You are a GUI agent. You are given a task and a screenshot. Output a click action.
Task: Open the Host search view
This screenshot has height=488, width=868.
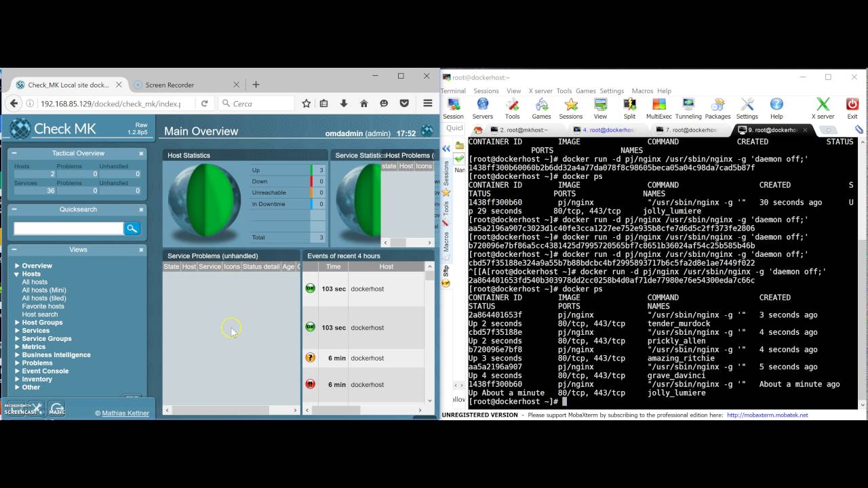[x=40, y=314]
